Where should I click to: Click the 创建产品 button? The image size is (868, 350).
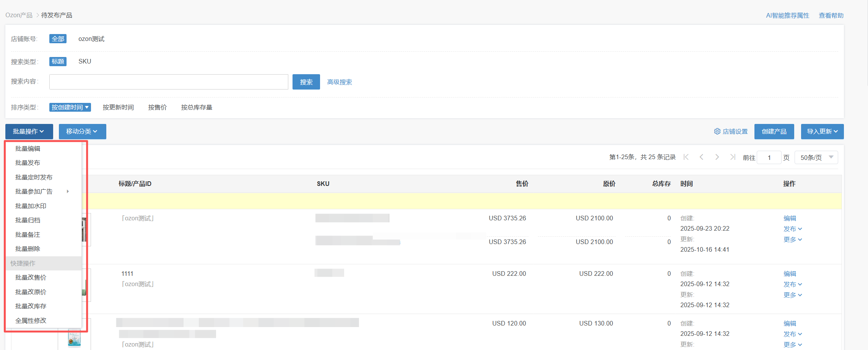click(x=774, y=132)
